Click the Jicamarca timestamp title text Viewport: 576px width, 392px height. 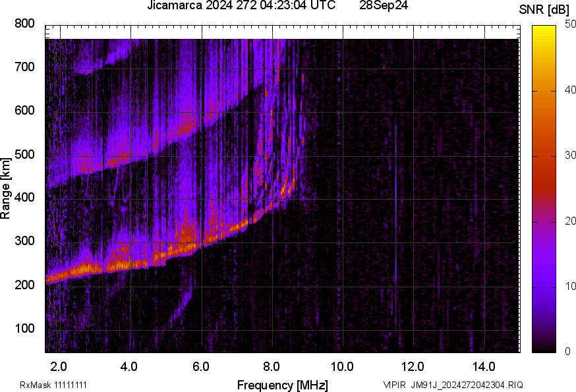pos(243,6)
